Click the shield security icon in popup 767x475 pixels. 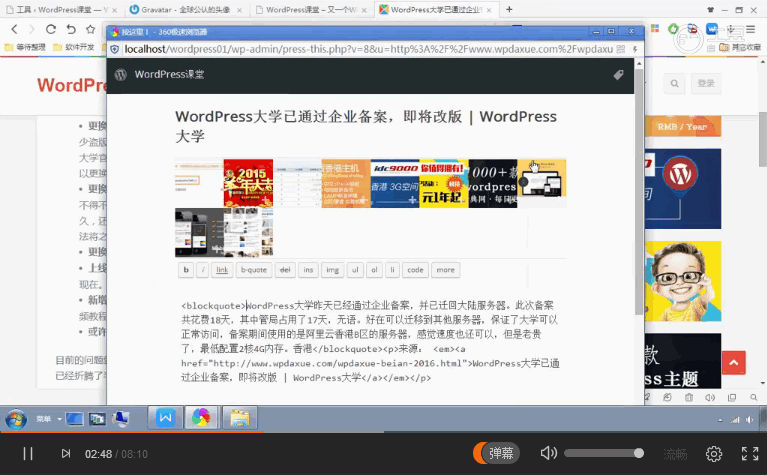point(114,49)
